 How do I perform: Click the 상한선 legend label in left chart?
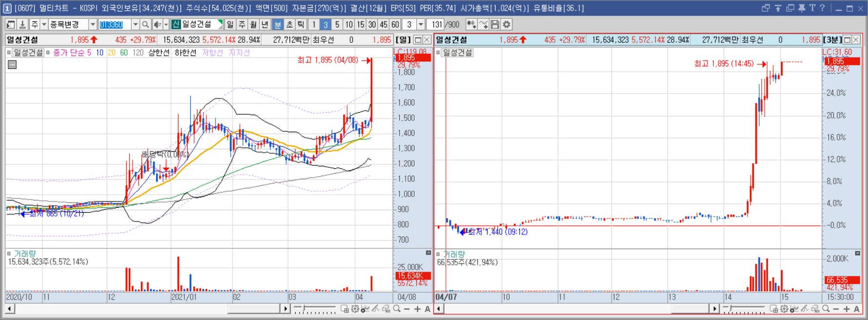pos(158,53)
